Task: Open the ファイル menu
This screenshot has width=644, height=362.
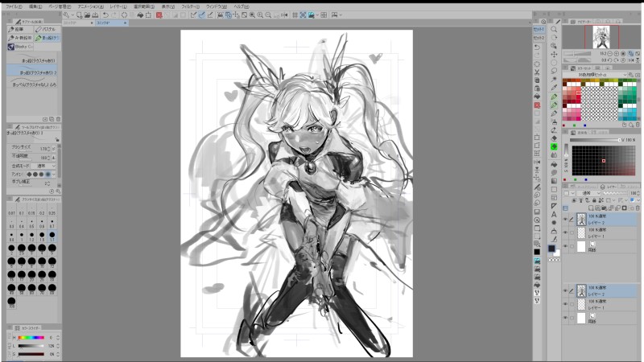Action: pyautogui.click(x=14, y=6)
